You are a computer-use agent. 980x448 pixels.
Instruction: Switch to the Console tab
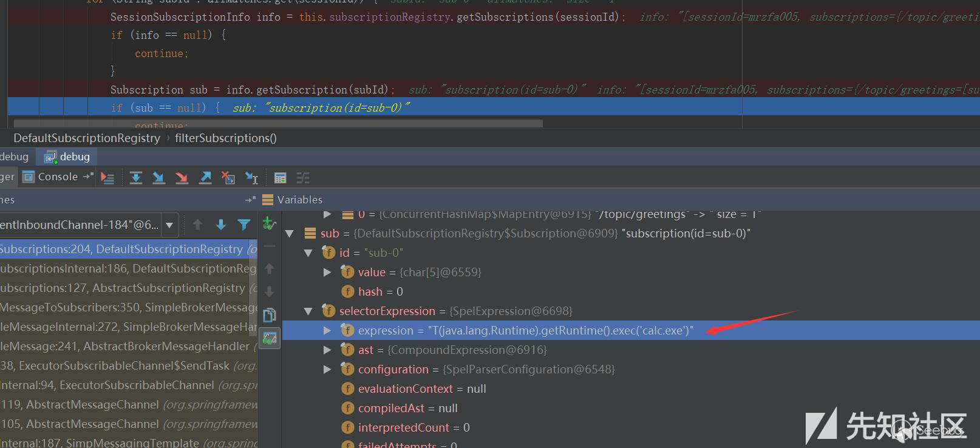tap(51, 177)
